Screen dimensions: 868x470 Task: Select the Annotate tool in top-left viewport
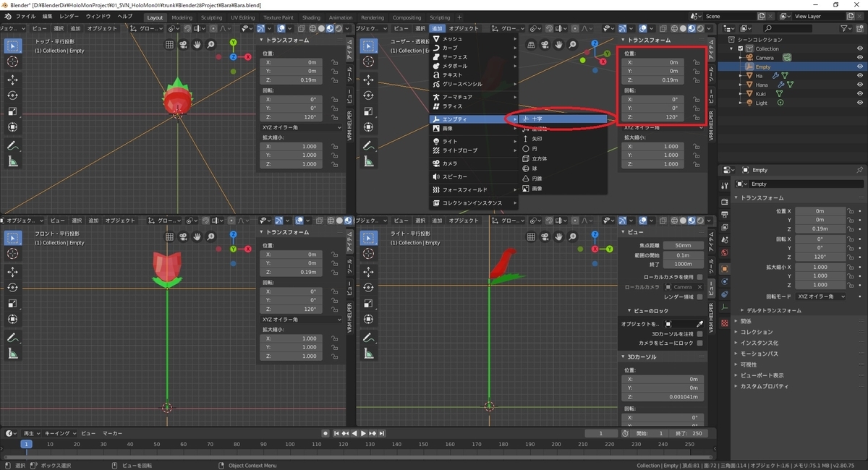[13, 145]
